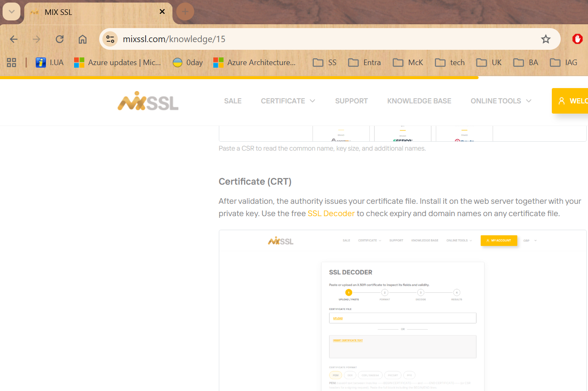View site information icon in address bar
The width and height of the screenshot is (588, 391).
tap(110, 39)
